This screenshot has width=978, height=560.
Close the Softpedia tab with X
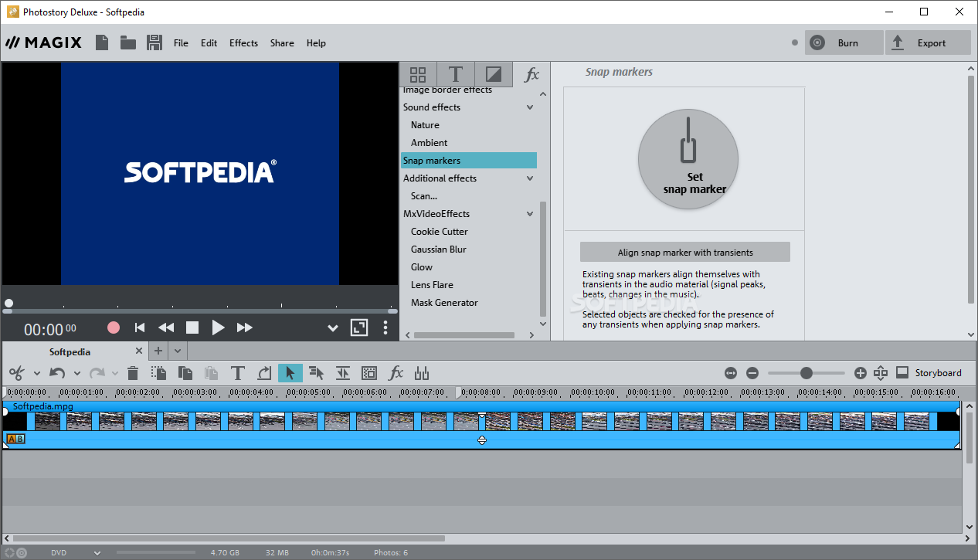pos(139,351)
